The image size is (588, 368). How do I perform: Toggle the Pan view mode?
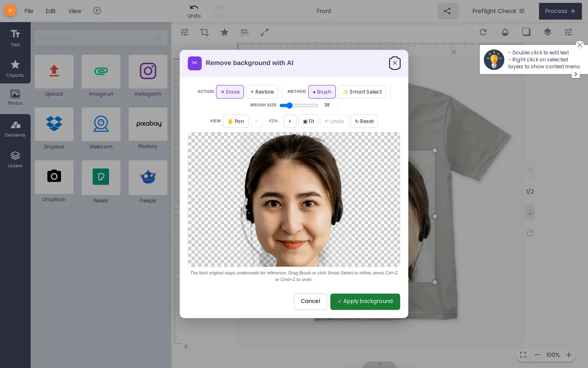[236, 121]
